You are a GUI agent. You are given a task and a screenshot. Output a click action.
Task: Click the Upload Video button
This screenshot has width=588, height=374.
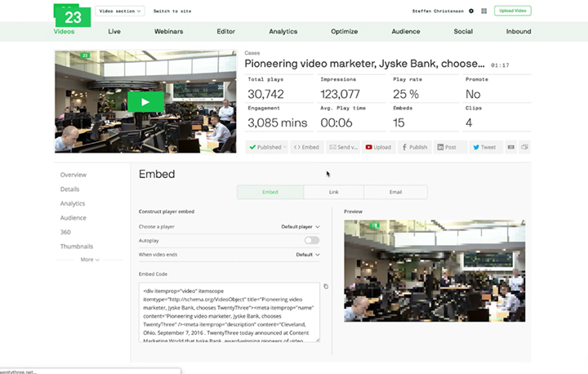pyautogui.click(x=513, y=11)
